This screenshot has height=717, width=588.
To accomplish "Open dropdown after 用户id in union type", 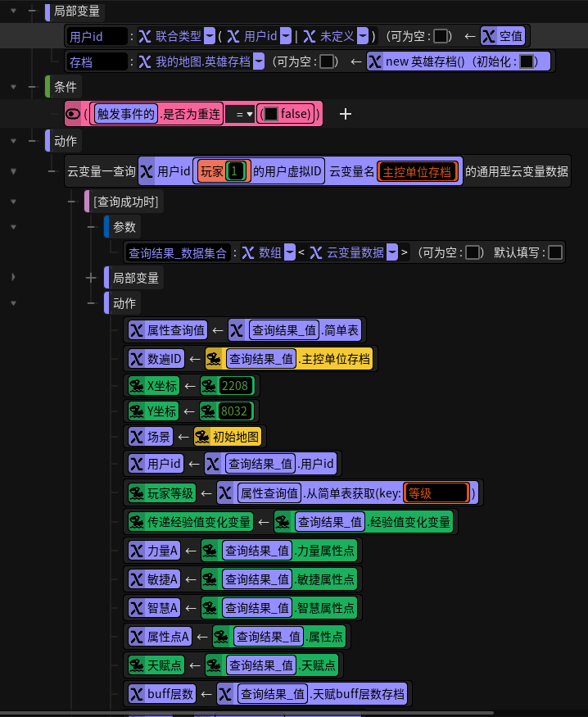I will pos(286,36).
